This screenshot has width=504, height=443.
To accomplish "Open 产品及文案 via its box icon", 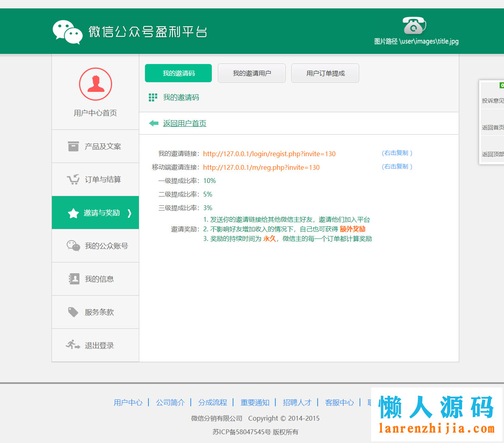I will (x=73, y=146).
